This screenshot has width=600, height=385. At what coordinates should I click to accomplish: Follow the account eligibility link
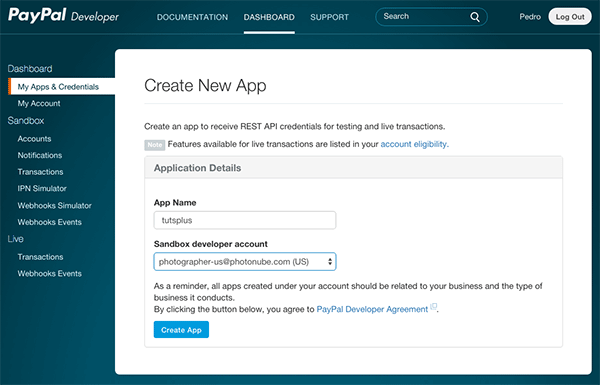click(414, 144)
